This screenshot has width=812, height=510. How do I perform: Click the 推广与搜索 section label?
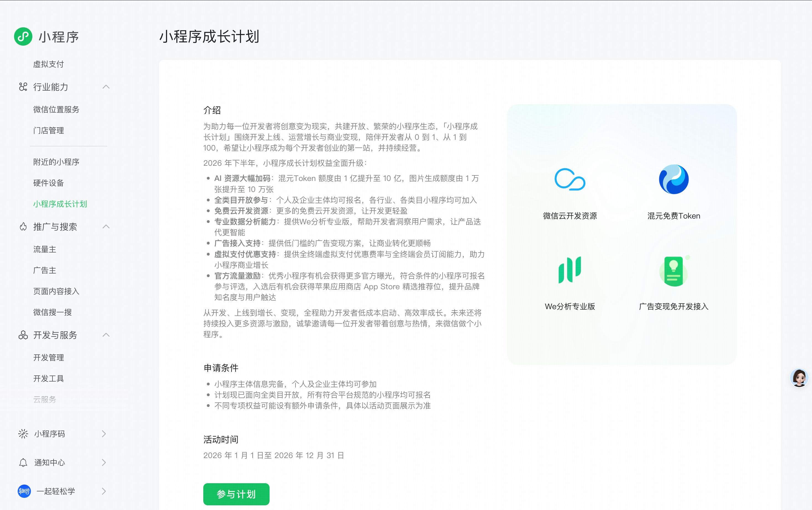55,227
